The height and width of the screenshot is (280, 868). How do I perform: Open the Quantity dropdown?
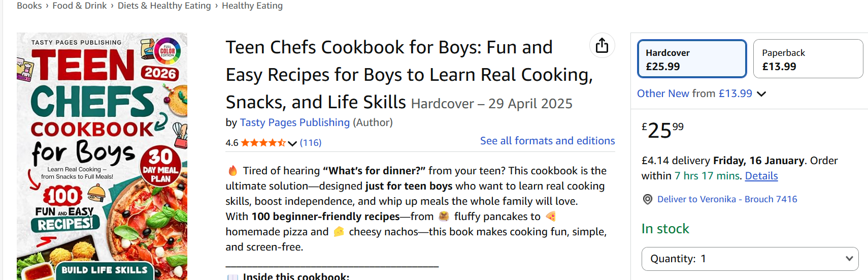(x=750, y=259)
